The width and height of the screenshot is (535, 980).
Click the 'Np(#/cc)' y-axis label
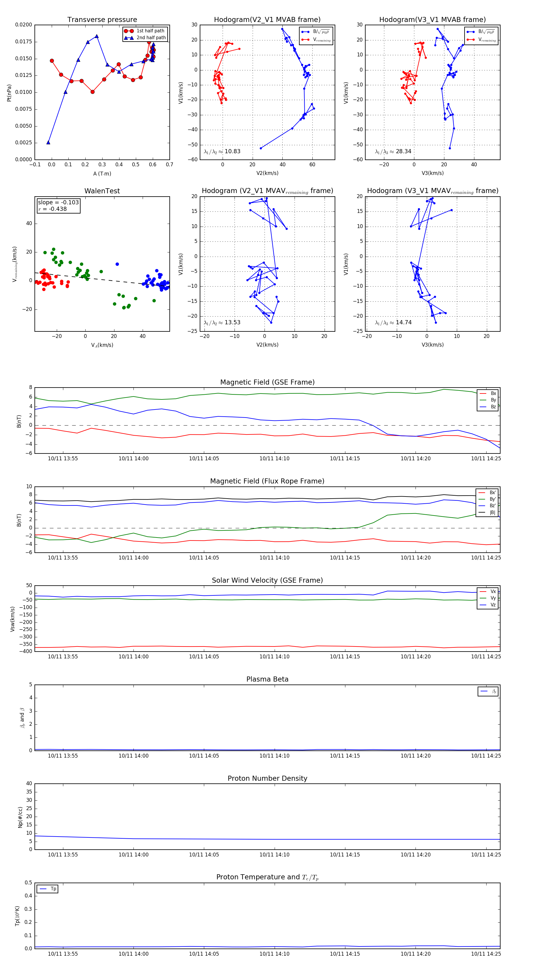(x=20, y=817)
